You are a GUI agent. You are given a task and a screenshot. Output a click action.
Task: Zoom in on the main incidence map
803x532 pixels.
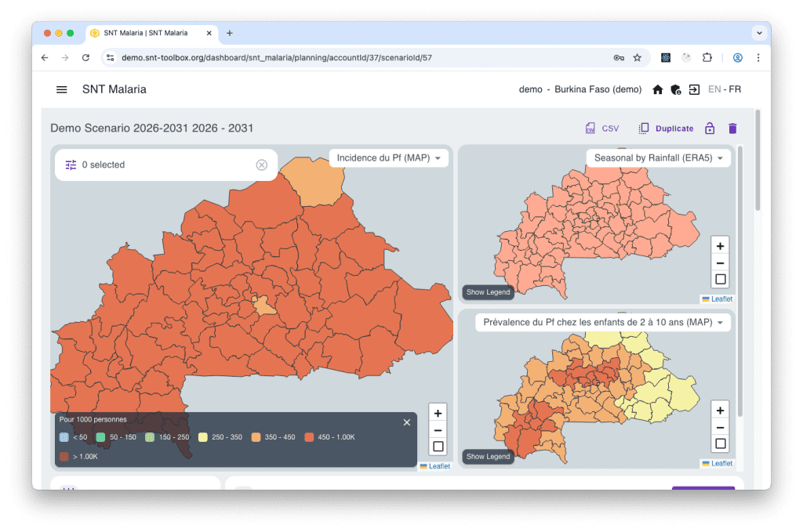[x=438, y=413]
